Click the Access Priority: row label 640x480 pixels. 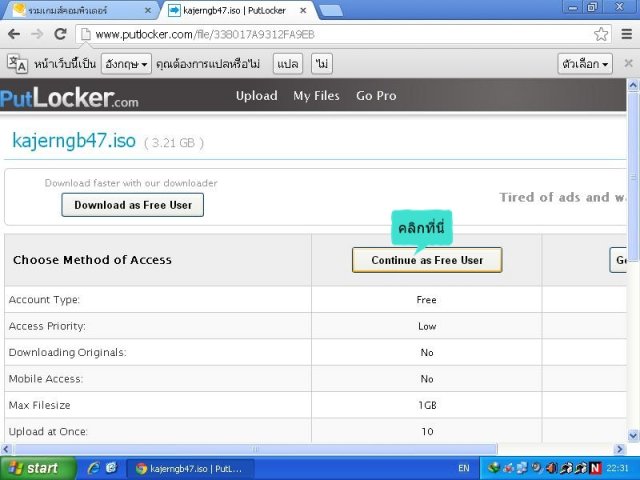point(47,326)
